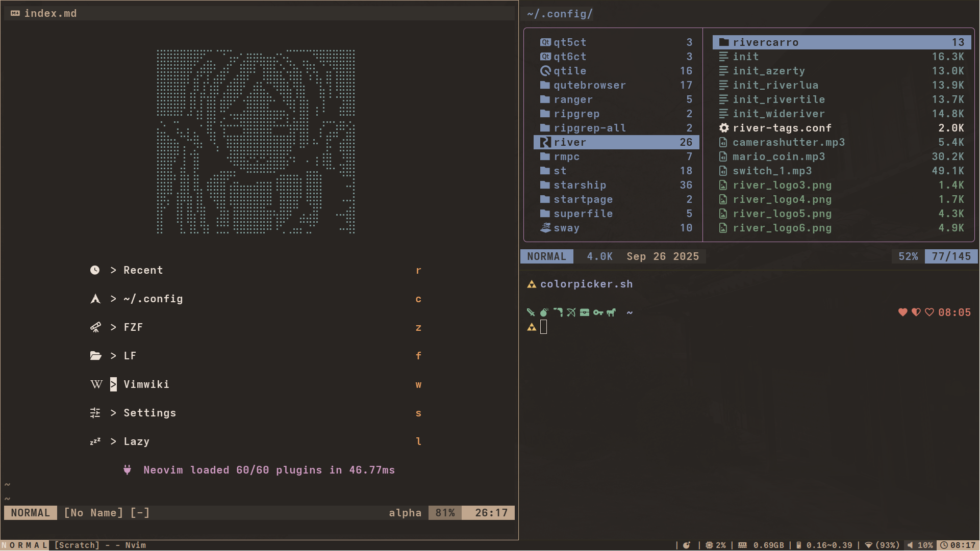Click the image file icon of river_logo3.png

[x=723, y=185]
